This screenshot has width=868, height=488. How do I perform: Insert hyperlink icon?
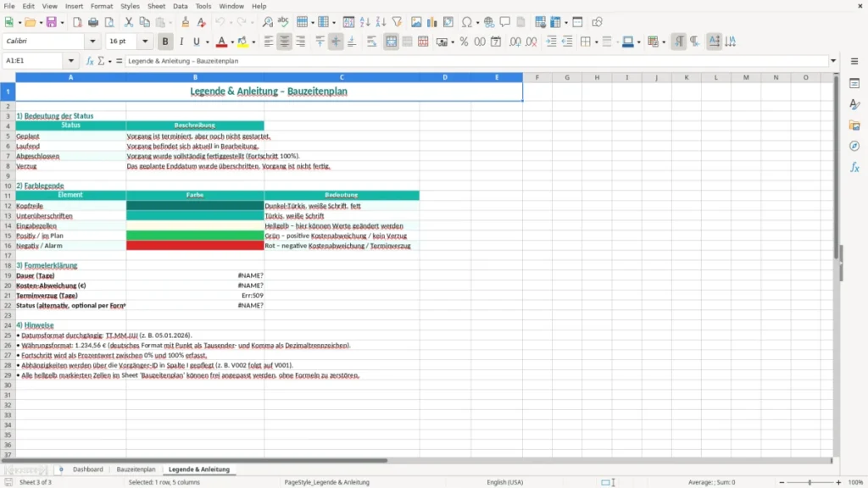489,22
